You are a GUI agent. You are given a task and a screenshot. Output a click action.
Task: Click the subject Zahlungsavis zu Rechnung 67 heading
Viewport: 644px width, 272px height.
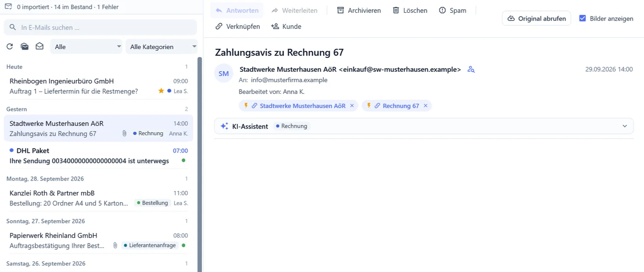pos(279,52)
